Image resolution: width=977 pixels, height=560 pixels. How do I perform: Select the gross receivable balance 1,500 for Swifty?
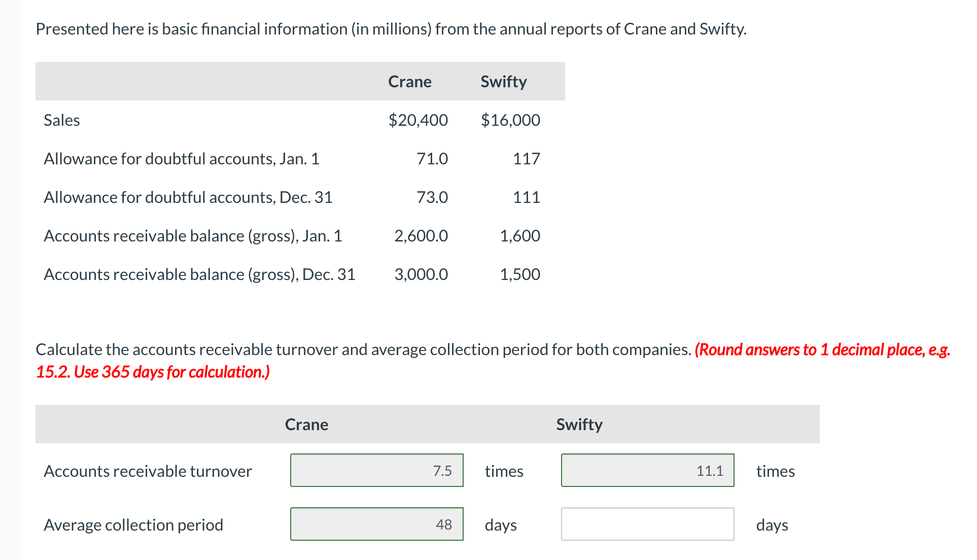(x=520, y=274)
